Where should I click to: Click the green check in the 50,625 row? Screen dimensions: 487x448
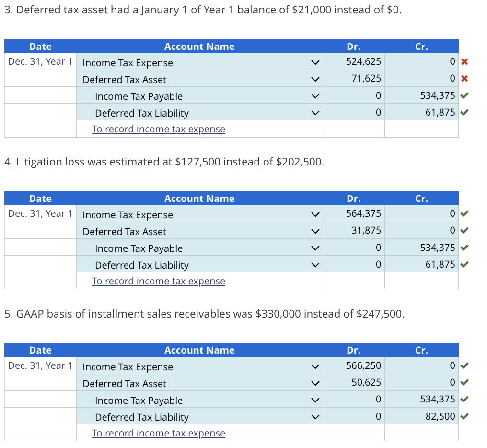pos(464,383)
